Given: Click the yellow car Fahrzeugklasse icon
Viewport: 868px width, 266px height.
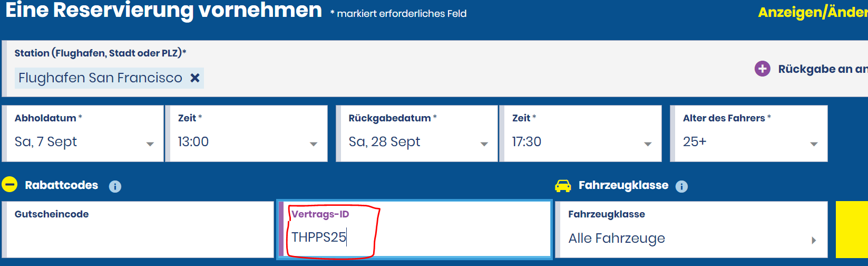Looking at the screenshot, I should [x=563, y=186].
